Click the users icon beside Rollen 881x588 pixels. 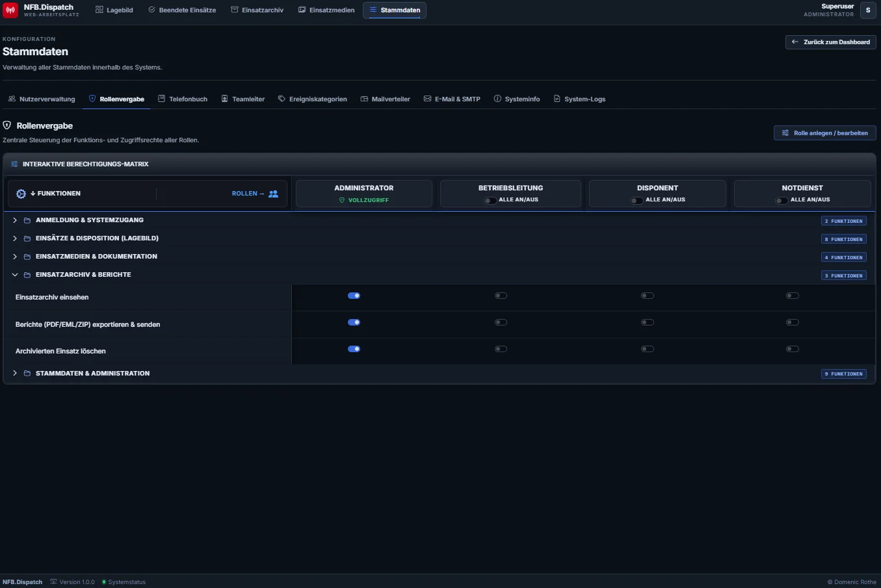(273, 194)
